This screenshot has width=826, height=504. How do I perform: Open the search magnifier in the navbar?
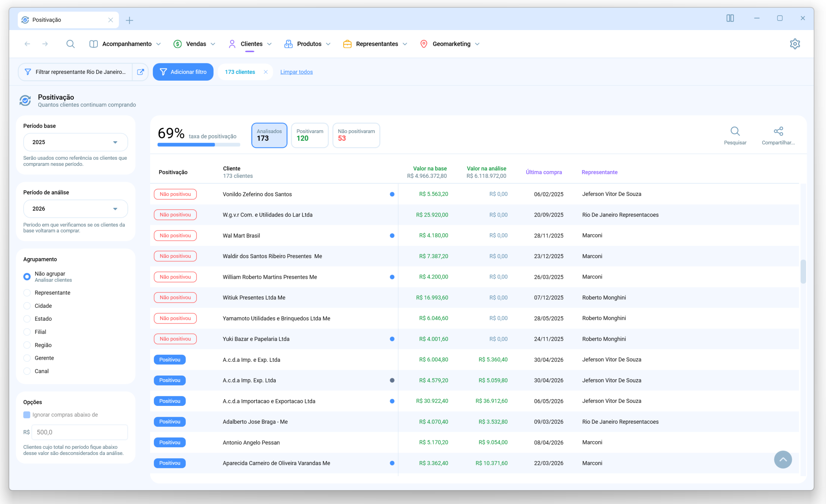[x=70, y=44]
